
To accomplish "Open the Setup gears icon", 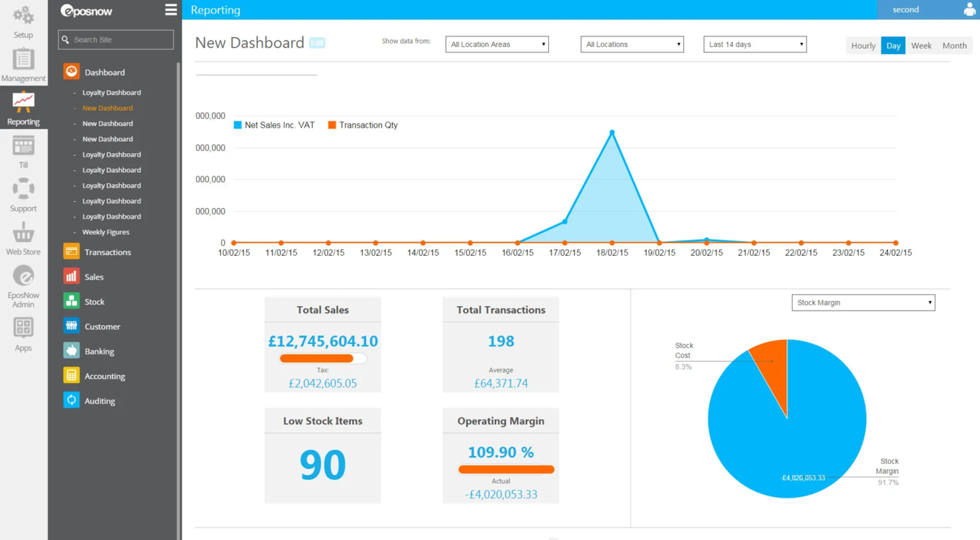I will 23,15.
